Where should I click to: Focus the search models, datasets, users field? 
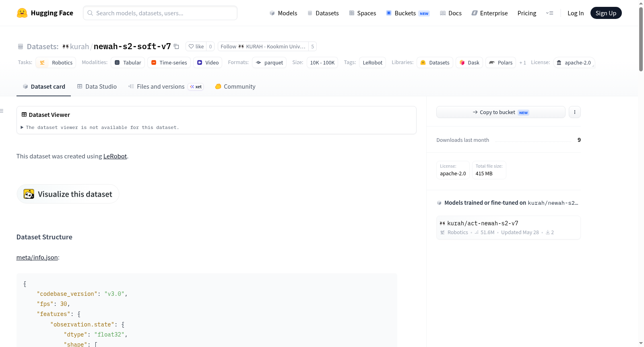click(x=160, y=13)
